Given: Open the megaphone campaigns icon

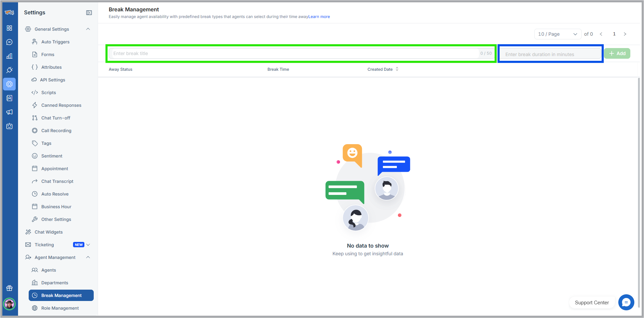Looking at the screenshot, I should (x=9, y=112).
